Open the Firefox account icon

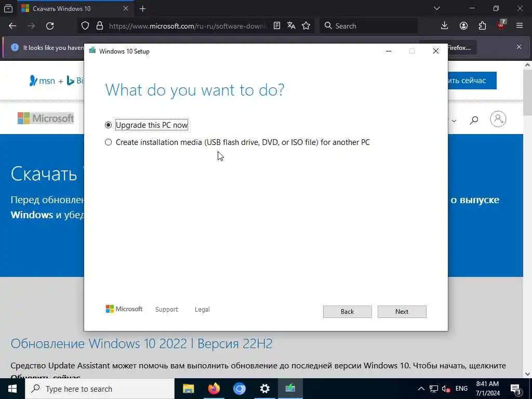463,26
